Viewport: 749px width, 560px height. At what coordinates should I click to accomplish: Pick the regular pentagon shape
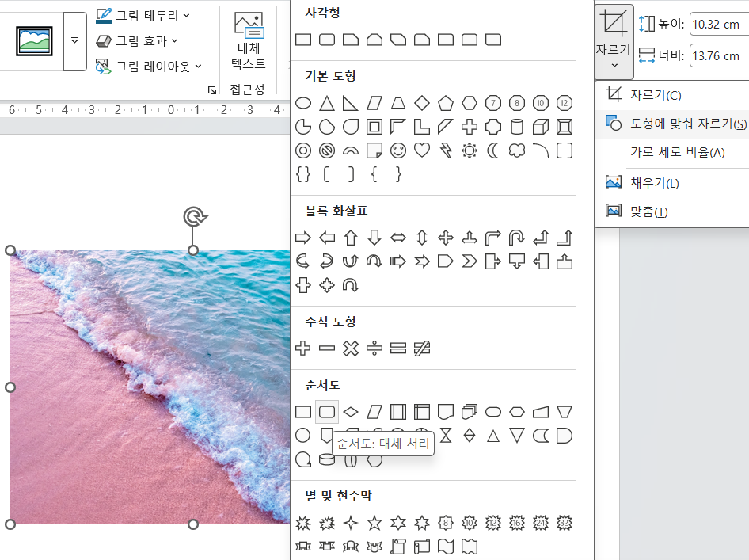coord(445,103)
